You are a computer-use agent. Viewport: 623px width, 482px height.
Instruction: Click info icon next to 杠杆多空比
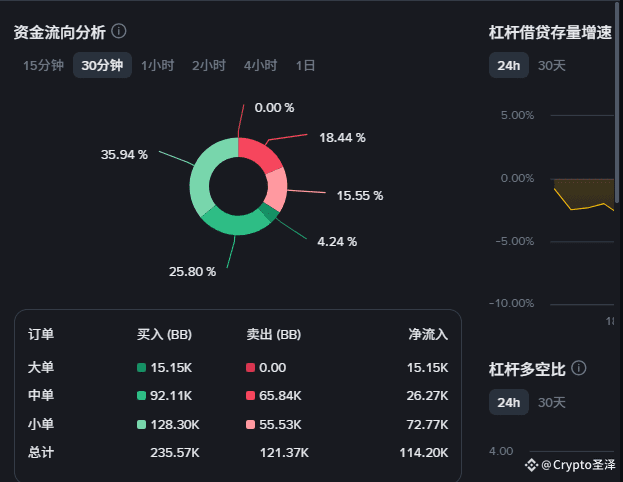[x=578, y=368]
